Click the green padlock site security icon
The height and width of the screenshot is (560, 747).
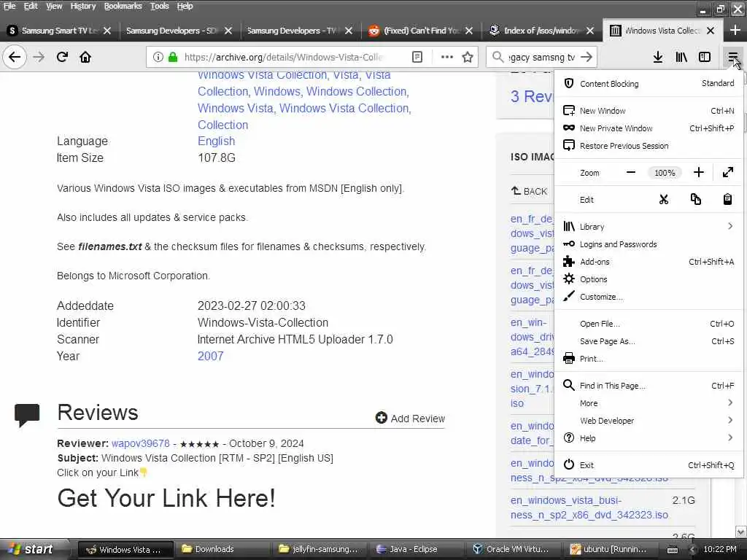point(173,57)
